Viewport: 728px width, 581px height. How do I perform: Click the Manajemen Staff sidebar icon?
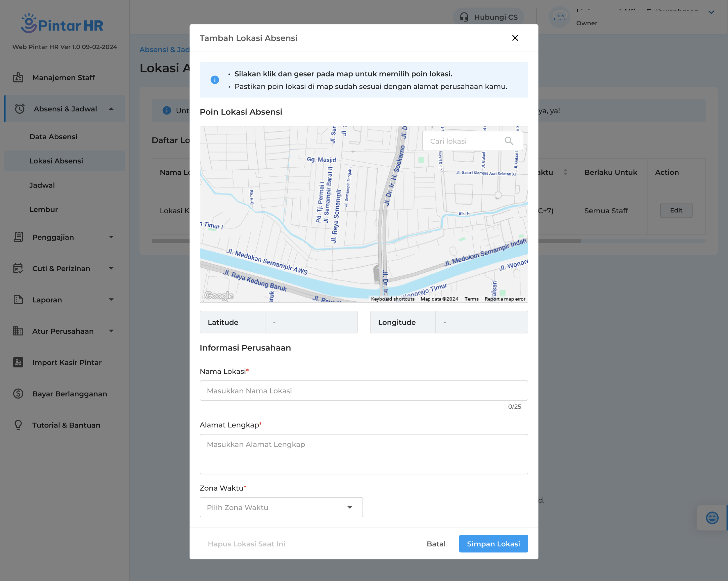pyautogui.click(x=18, y=78)
